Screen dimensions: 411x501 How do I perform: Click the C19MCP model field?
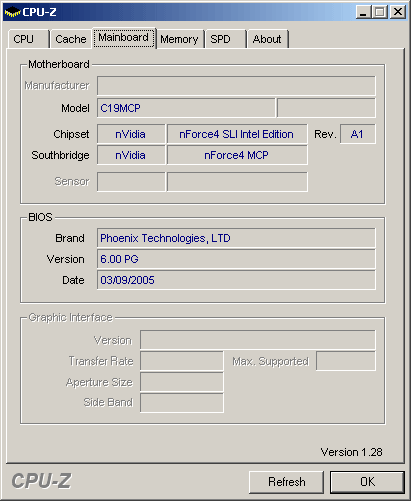coord(186,108)
